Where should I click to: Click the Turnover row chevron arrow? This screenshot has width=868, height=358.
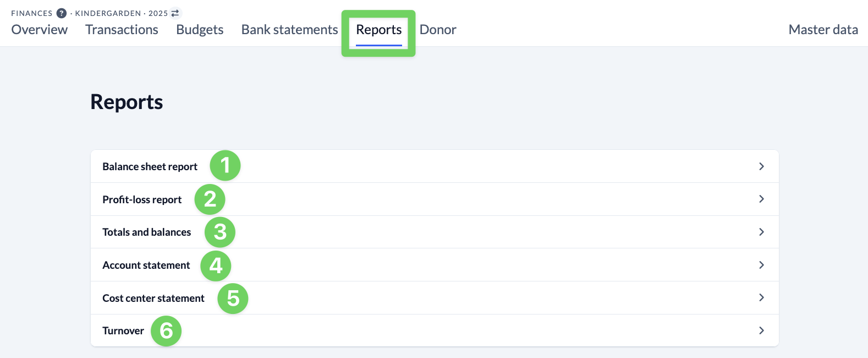point(761,330)
